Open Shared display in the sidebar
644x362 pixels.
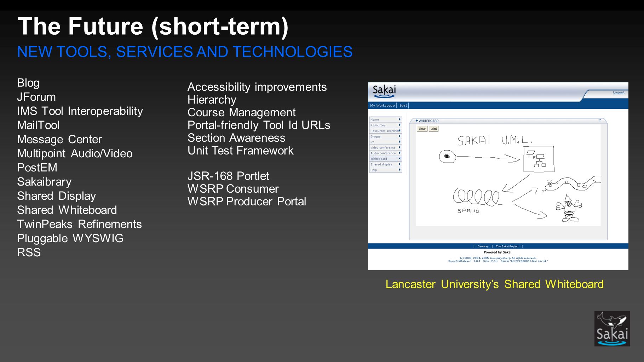coord(385,164)
